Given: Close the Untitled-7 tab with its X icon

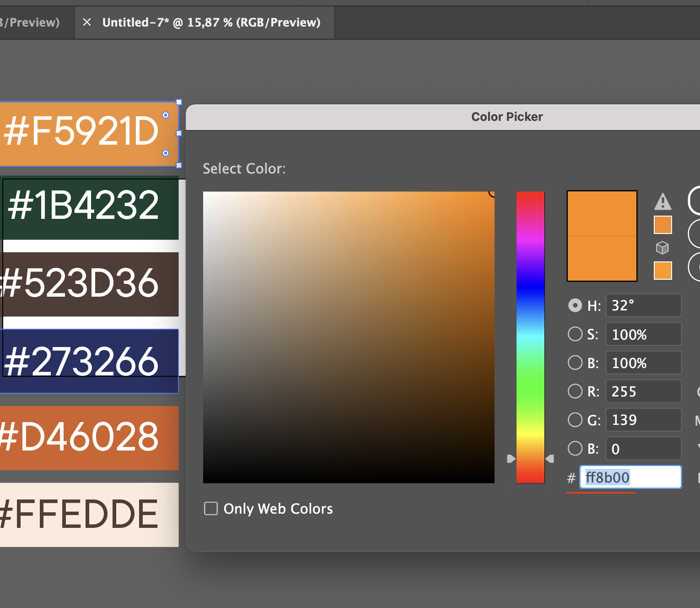Looking at the screenshot, I should (x=87, y=22).
